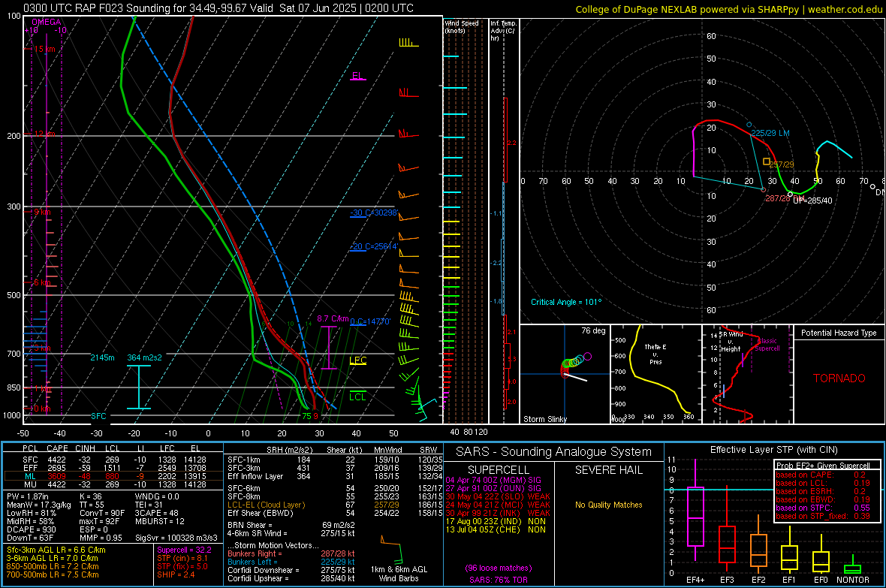Click the yellow LFC marker on the skew-T
The width and height of the screenshot is (886, 588).
pos(357,360)
